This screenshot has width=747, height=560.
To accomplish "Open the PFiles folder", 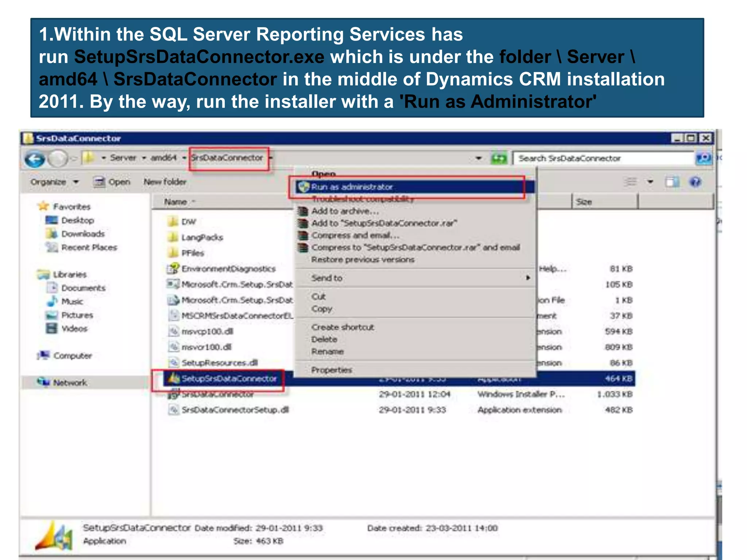I will (186, 253).
